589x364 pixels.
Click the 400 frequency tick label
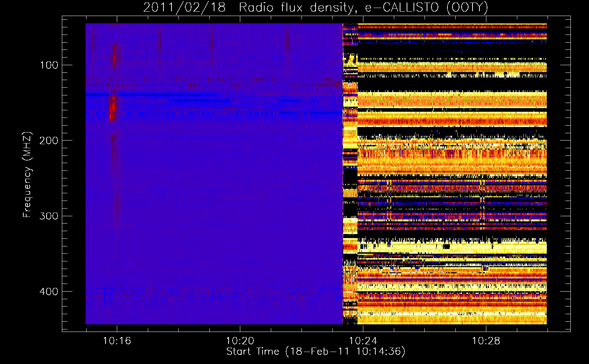coord(49,292)
